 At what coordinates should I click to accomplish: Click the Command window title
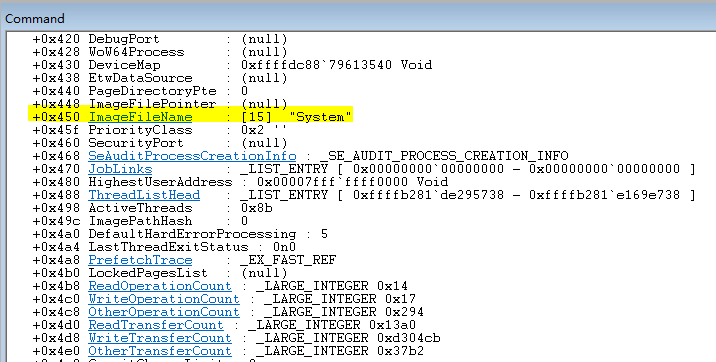[35, 19]
